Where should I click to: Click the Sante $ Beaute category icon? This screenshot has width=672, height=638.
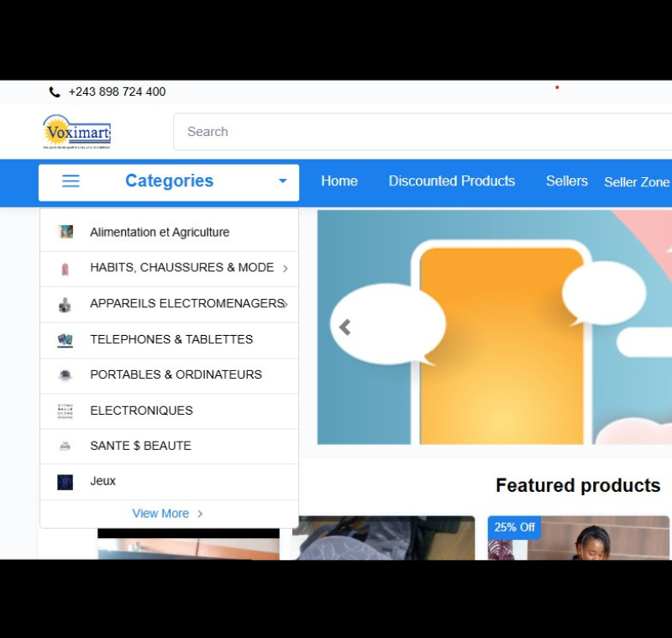(66, 447)
